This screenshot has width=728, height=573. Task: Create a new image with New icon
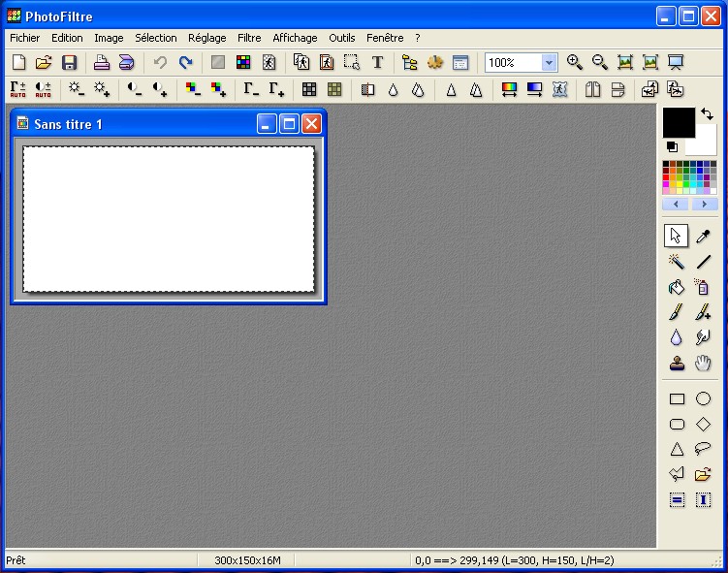19,62
